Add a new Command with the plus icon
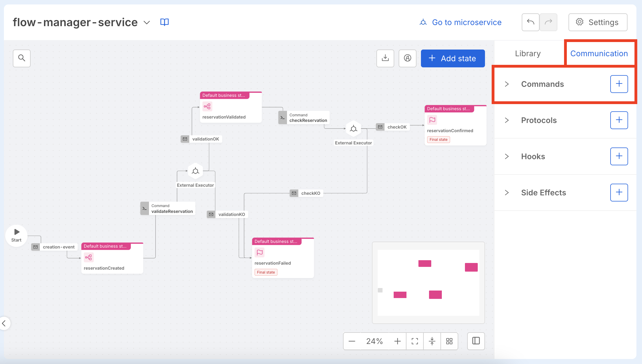Viewport: 642px width, 364px height. 619,84
